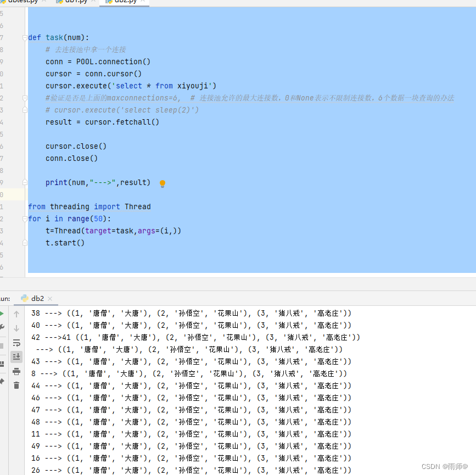Open run configuration settings via wrench icon
The image size is (476, 475).
3,327
